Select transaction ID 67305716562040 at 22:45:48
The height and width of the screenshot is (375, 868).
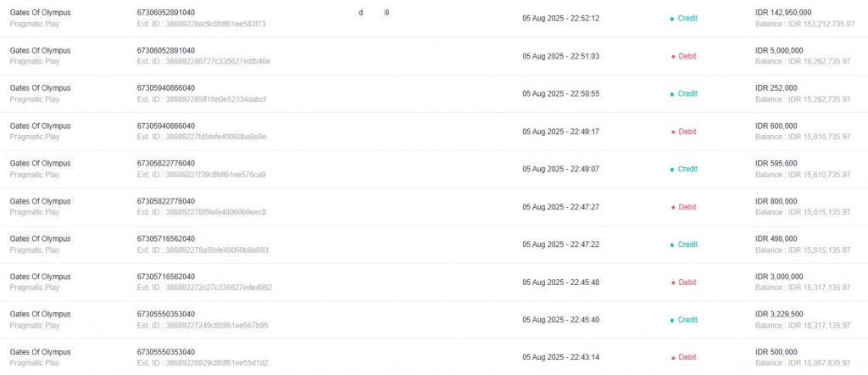click(x=165, y=276)
